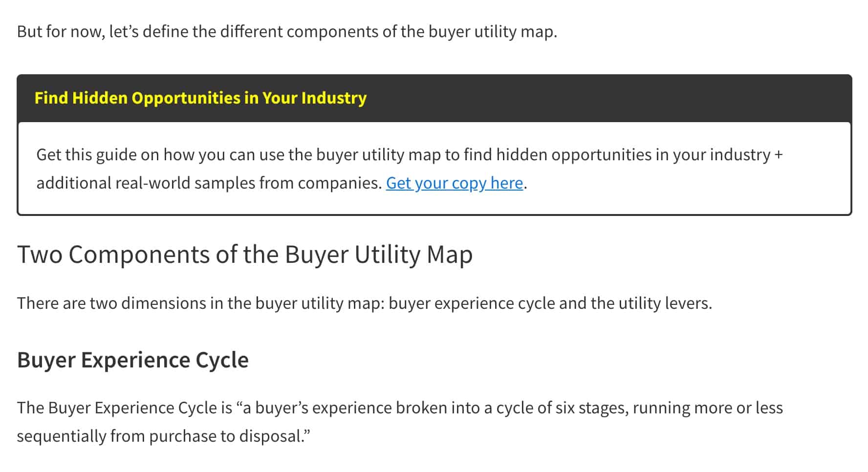Screen dimensions: 868x472
Task: Click the "Two Components of the Buyer Utility Map" heading
Action: [x=245, y=255]
